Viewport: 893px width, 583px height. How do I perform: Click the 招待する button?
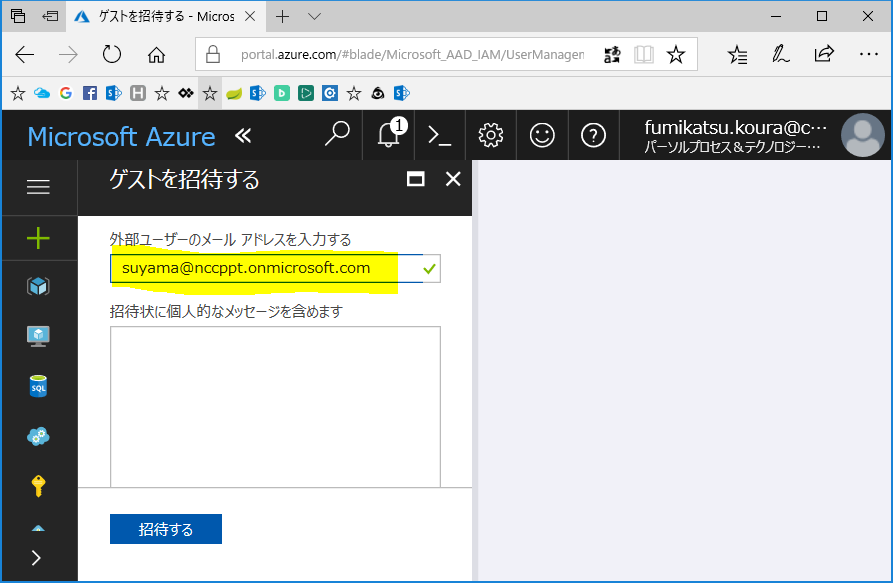coord(166,529)
